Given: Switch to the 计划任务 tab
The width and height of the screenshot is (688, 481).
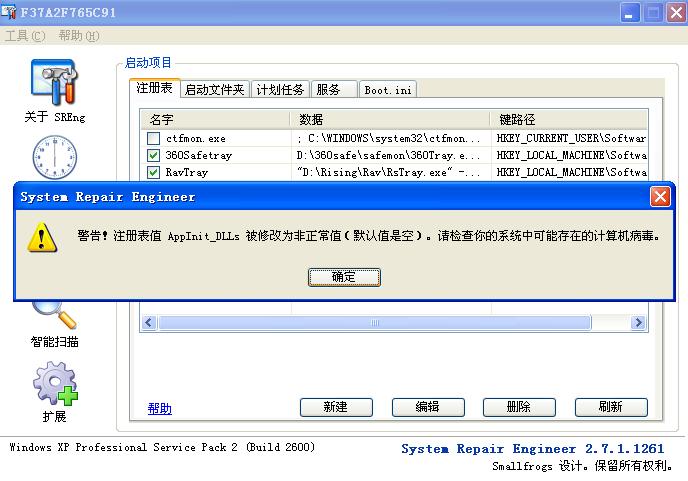Looking at the screenshot, I should tap(280, 90).
